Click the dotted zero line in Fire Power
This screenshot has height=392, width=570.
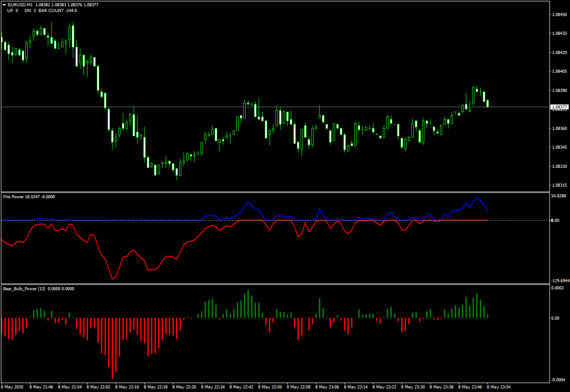click(275, 220)
